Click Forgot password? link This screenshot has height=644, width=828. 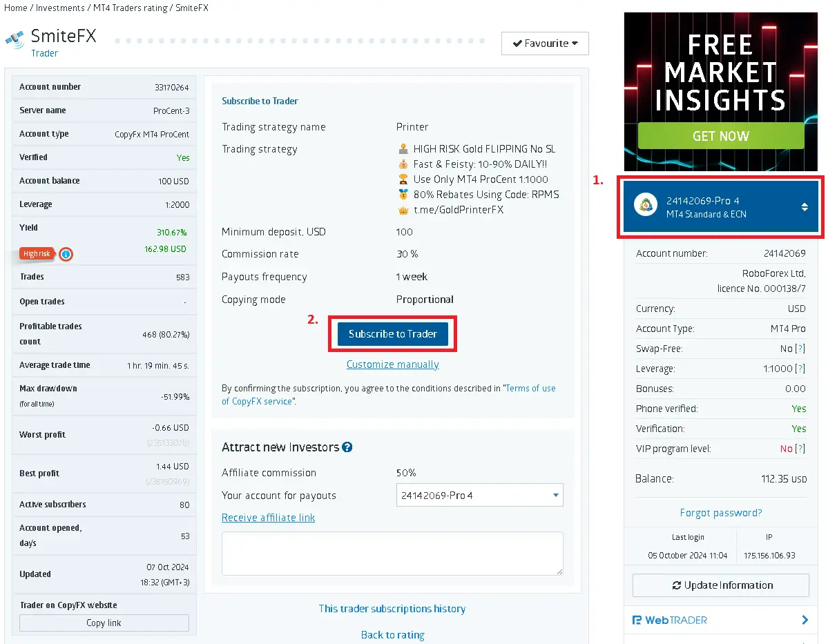pyautogui.click(x=721, y=513)
